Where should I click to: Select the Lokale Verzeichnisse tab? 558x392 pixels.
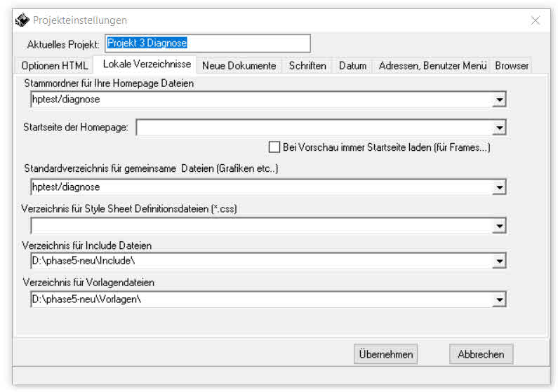(x=147, y=65)
